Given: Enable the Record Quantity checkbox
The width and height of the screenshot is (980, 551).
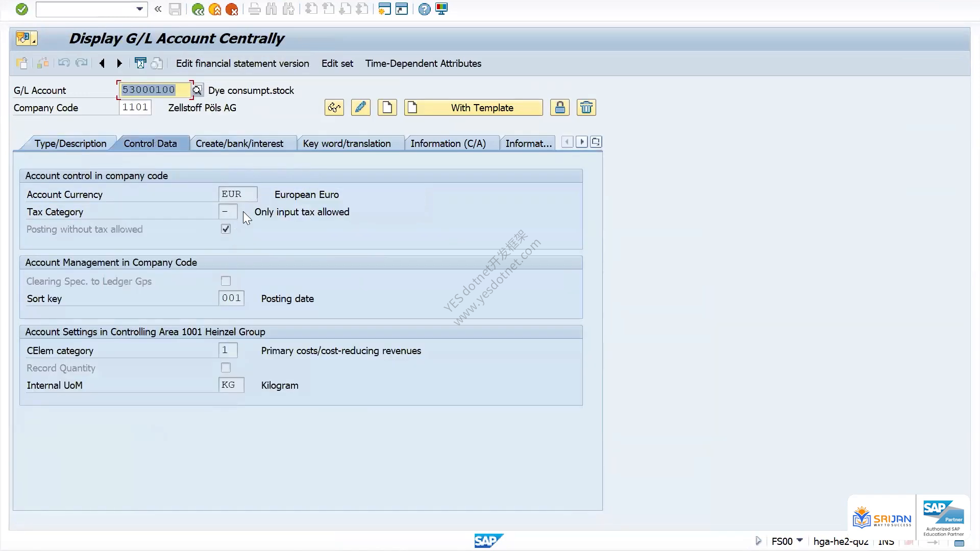Looking at the screenshot, I should (x=226, y=368).
